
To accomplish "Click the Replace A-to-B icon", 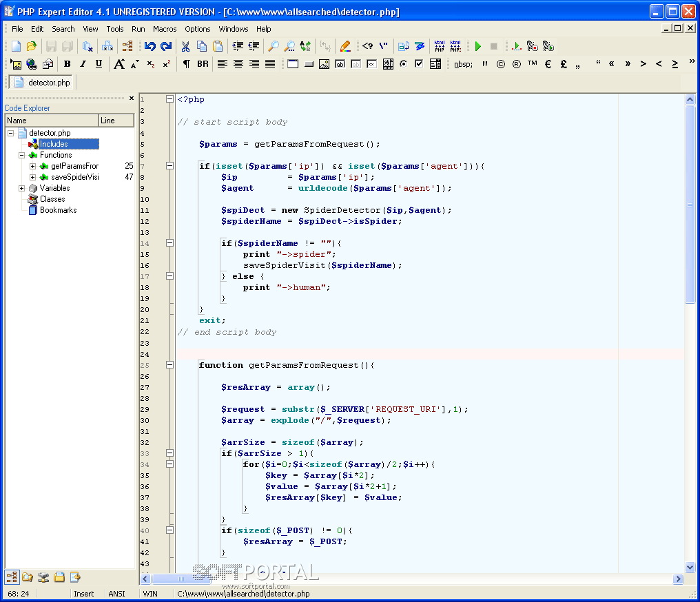I will tap(305, 46).
